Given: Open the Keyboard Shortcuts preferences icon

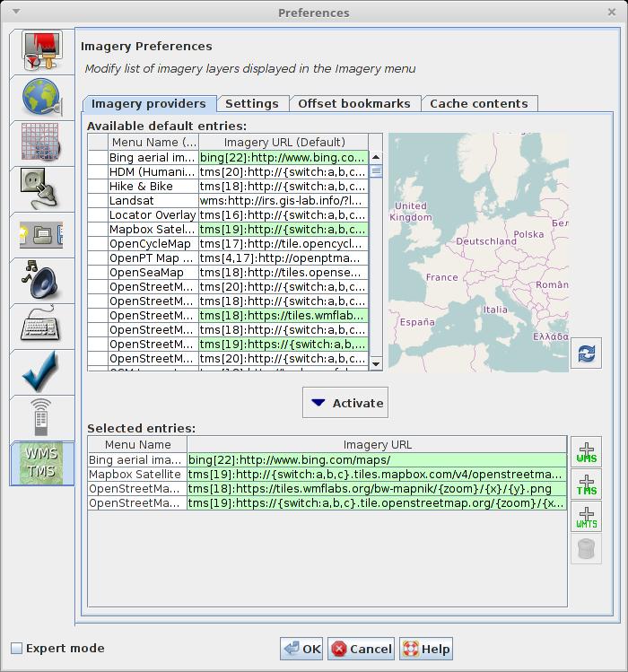Looking at the screenshot, I should (x=41, y=325).
